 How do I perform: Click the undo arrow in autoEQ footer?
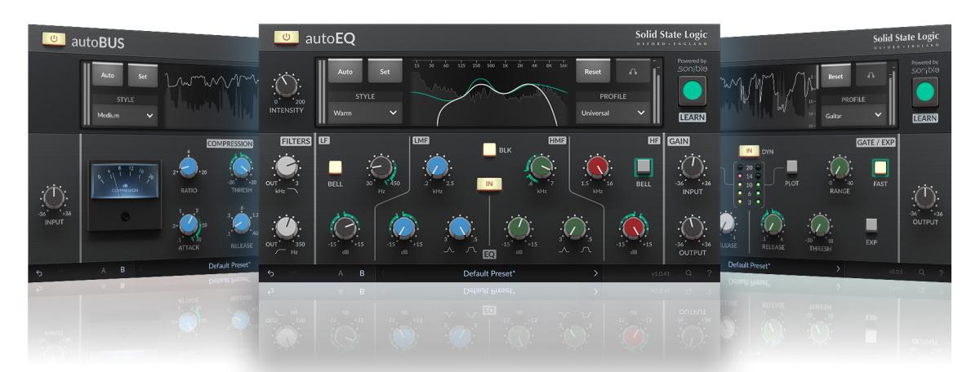click(270, 272)
